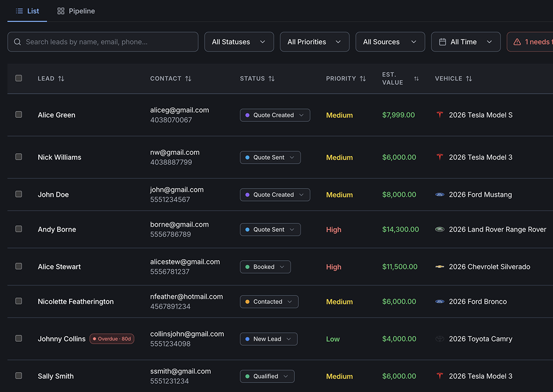The image size is (553, 392).
Task: Click phone number 5556786789
Action: pos(171,235)
